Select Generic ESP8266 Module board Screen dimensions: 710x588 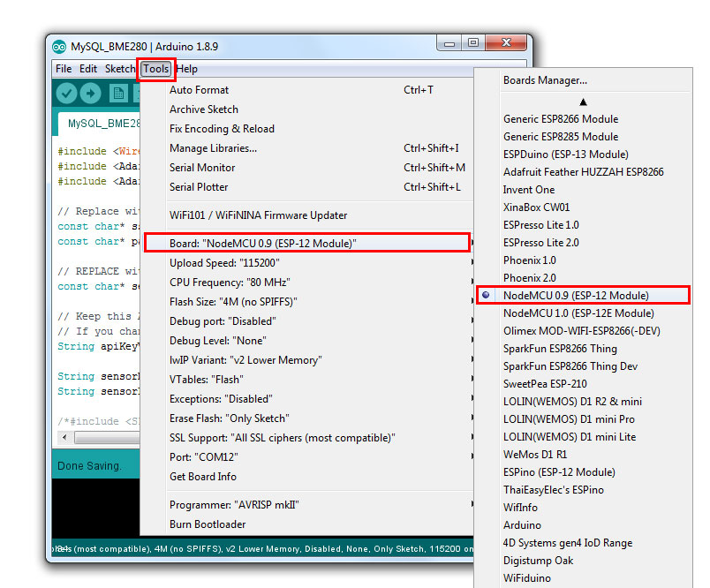click(583, 119)
